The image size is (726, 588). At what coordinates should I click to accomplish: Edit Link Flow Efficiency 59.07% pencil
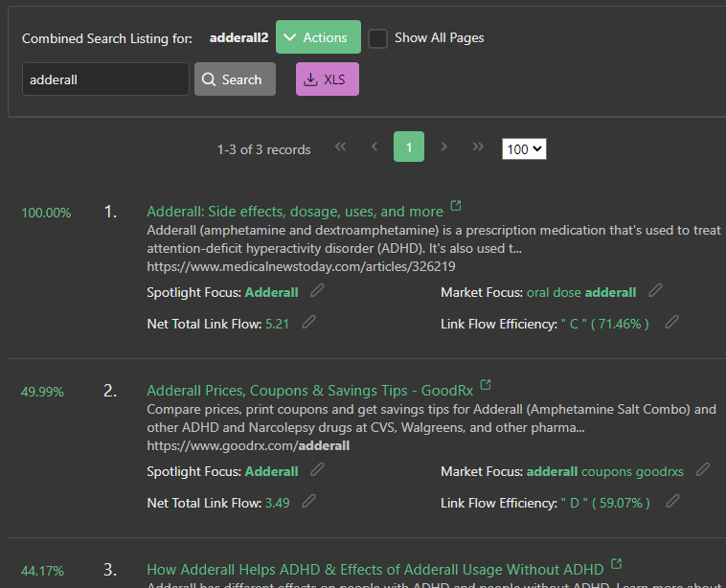[x=673, y=502]
